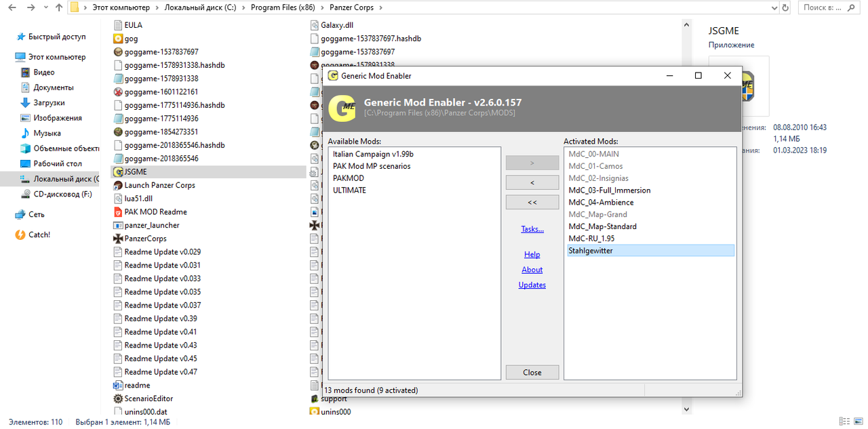Select Stahlgewitter in Activated Mods
This screenshot has height=429, width=868.
point(650,251)
